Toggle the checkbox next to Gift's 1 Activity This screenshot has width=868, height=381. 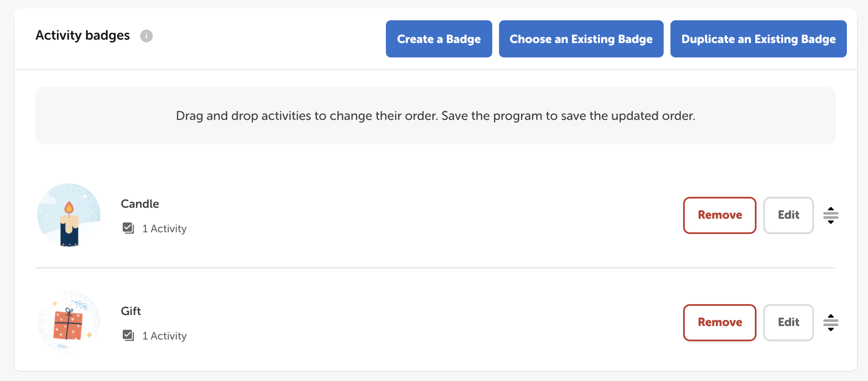pos(128,335)
